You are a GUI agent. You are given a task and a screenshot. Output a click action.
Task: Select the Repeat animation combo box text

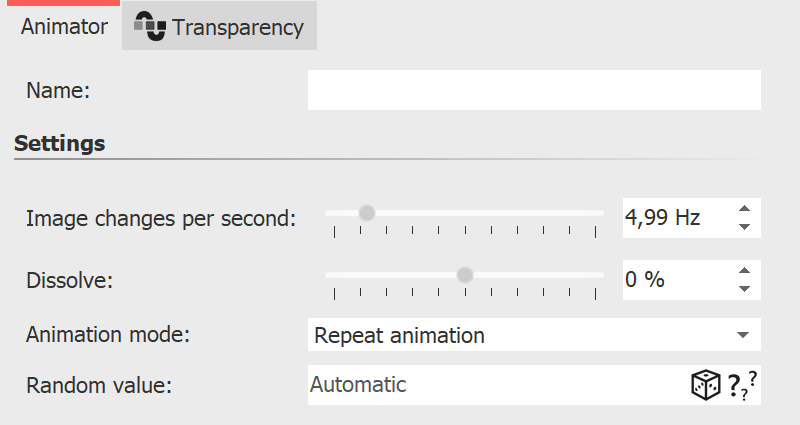[400, 335]
